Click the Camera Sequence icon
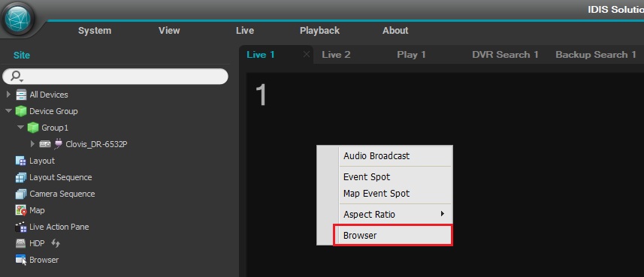This screenshot has height=277, width=644. pyautogui.click(x=20, y=194)
